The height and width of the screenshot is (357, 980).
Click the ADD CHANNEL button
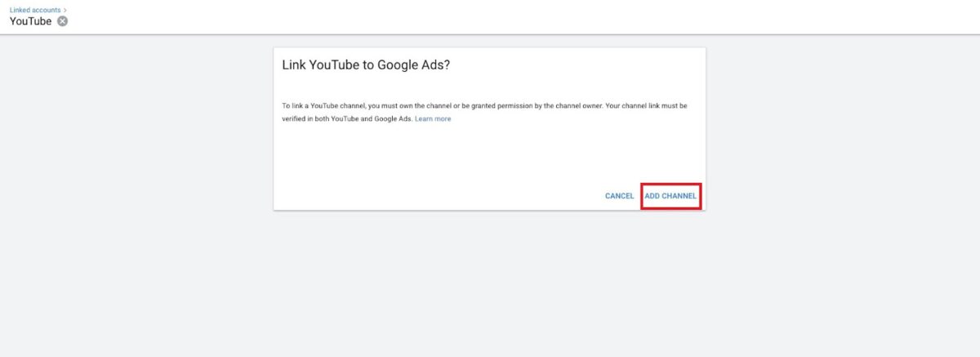pyautogui.click(x=670, y=196)
